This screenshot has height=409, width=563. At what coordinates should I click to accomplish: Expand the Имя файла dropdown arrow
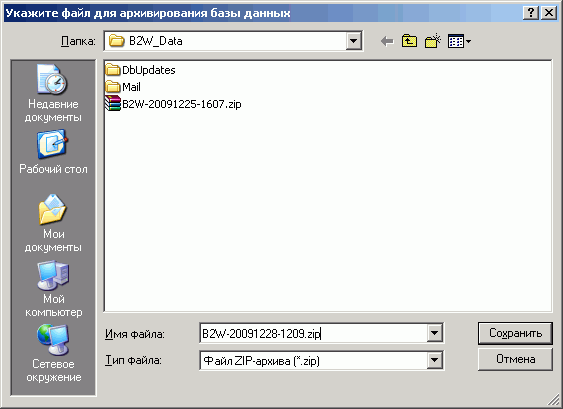tap(434, 333)
